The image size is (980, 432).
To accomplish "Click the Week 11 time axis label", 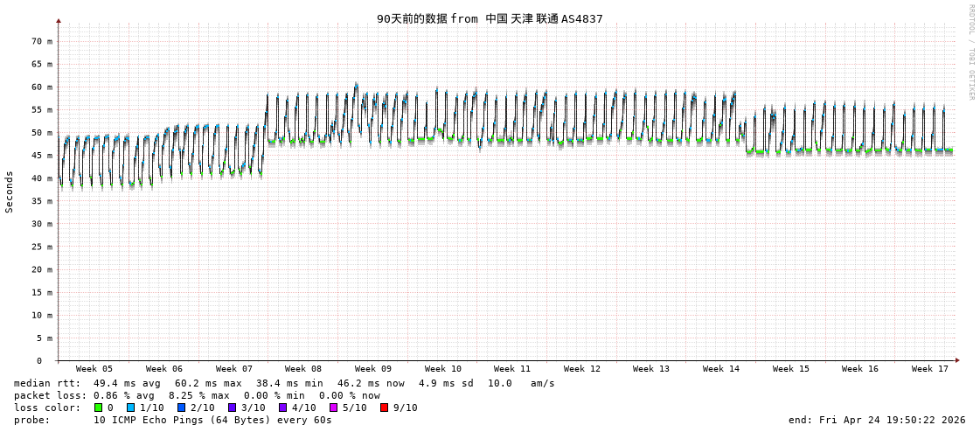I will coord(511,369).
